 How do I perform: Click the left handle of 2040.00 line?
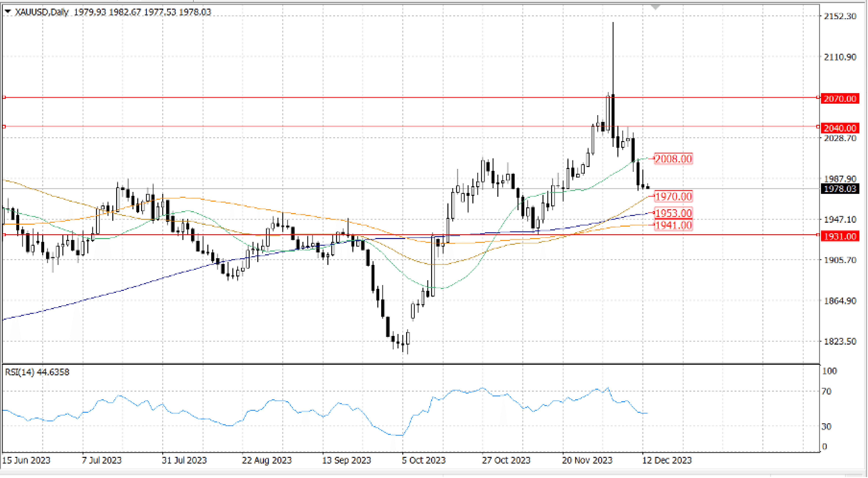[x=4, y=127]
